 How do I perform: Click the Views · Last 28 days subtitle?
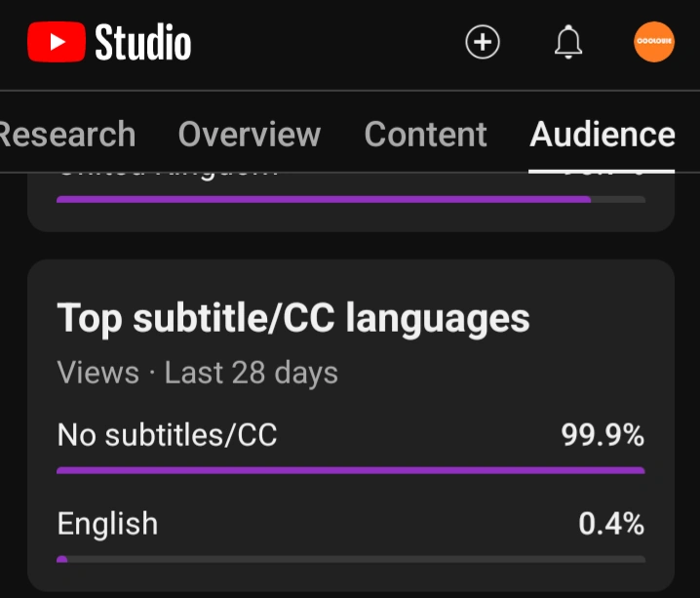[x=198, y=372]
